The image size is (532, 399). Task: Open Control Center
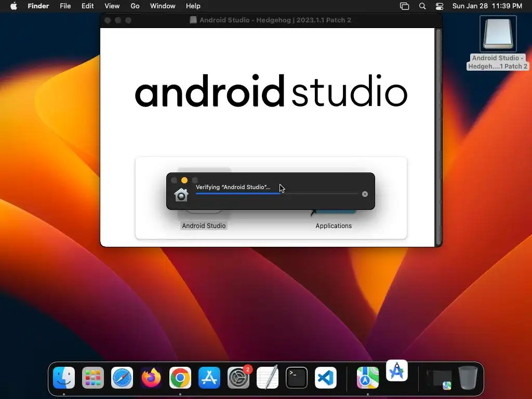click(x=440, y=6)
